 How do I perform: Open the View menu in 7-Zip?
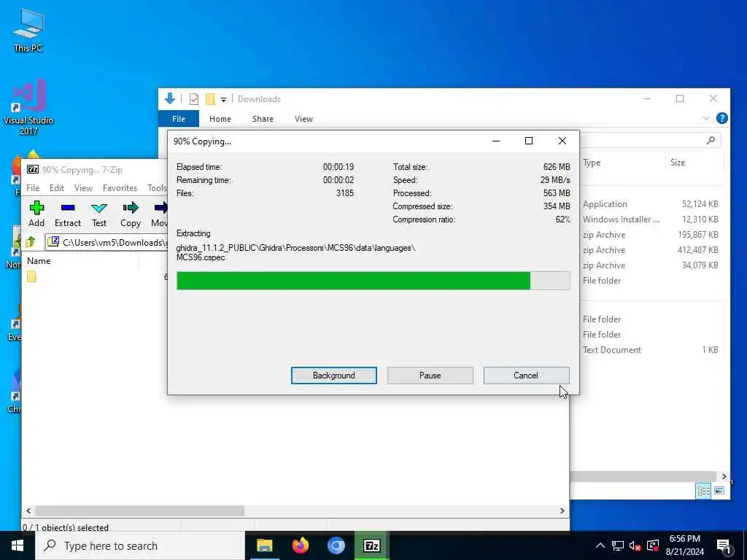(x=83, y=187)
